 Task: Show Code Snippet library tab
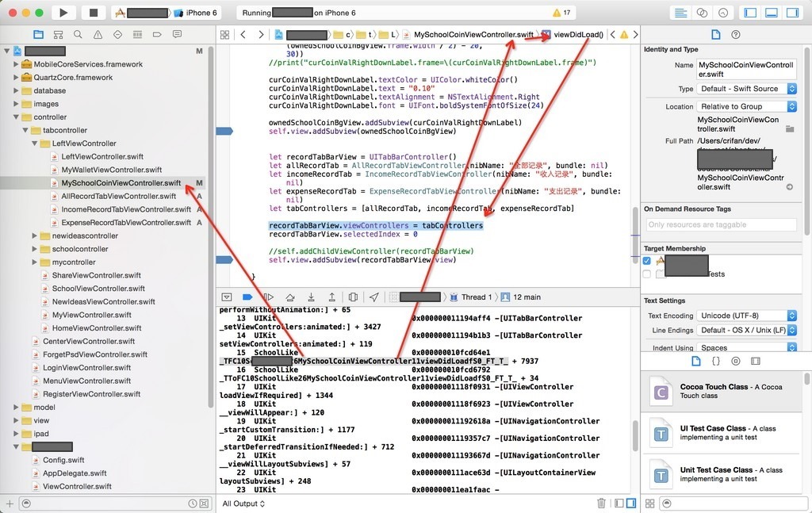(716, 361)
